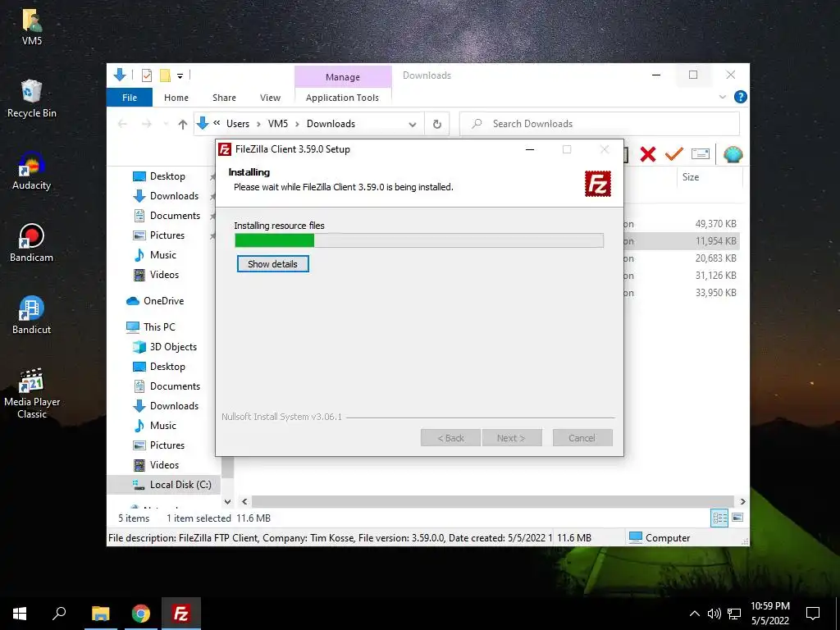Open Google Chrome from the taskbar
Image resolution: width=840 pixels, height=630 pixels.
141,614
